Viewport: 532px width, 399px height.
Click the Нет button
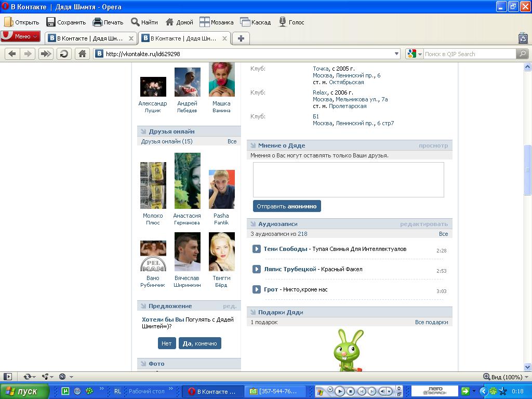(167, 343)
